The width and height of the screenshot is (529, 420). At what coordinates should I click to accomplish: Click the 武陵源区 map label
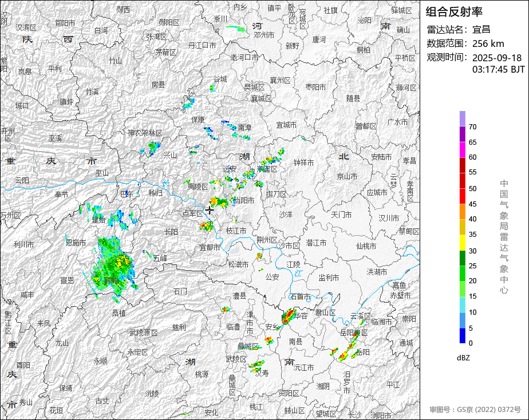tap(144, 332)
